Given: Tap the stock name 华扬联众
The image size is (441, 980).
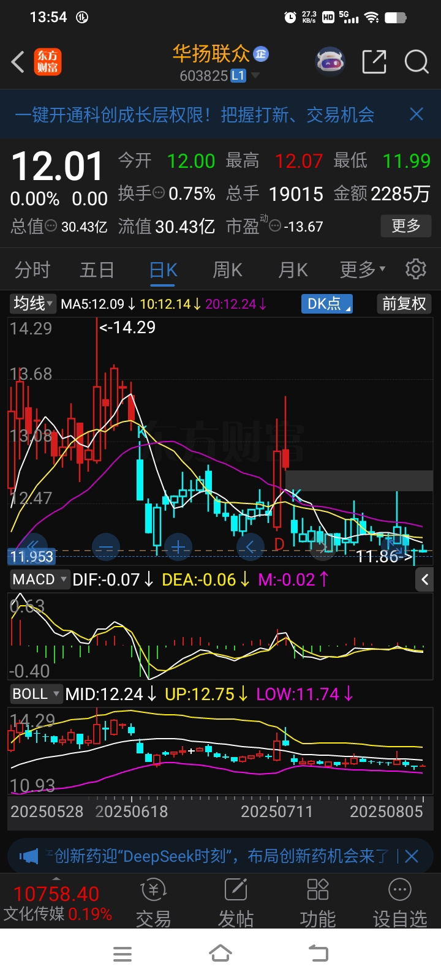Looking at the screenshot, I should 211,54.
